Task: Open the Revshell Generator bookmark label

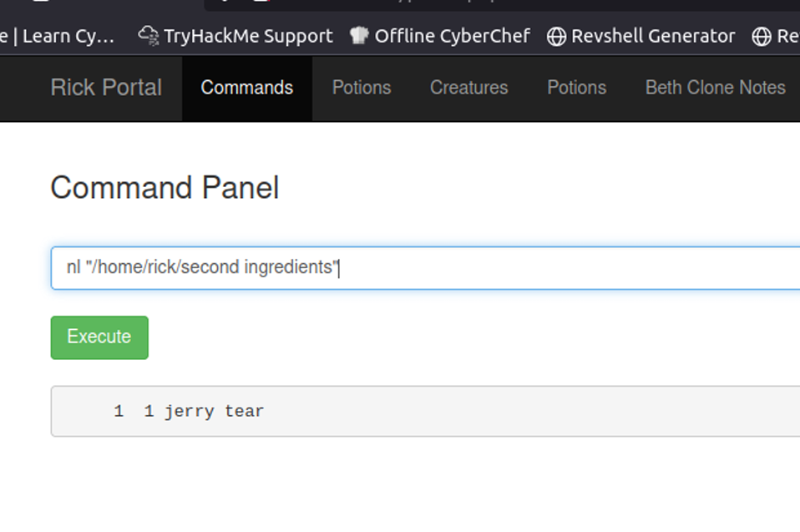Action: pyautogui.click(x=653, y=36)
